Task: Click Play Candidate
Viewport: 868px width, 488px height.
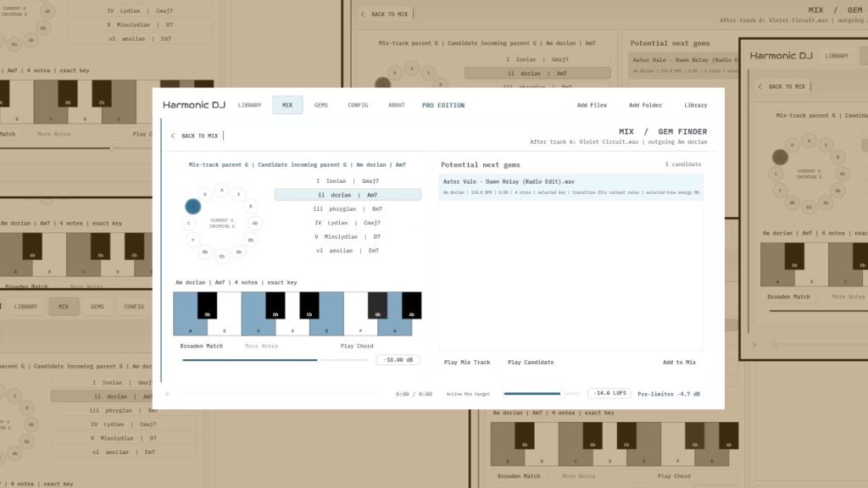Action: (x=531, y=363)
